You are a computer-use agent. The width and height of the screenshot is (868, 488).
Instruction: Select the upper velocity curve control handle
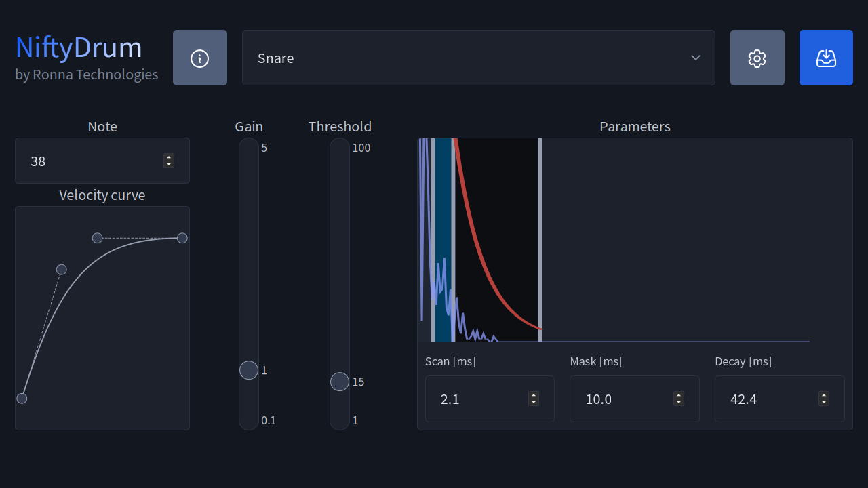(x=97, y=238)
